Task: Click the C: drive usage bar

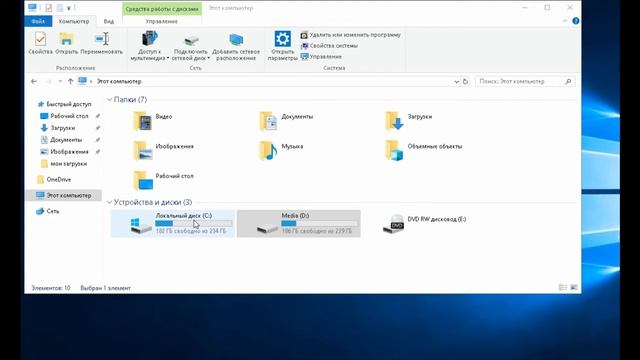Action: click(194, 223)
